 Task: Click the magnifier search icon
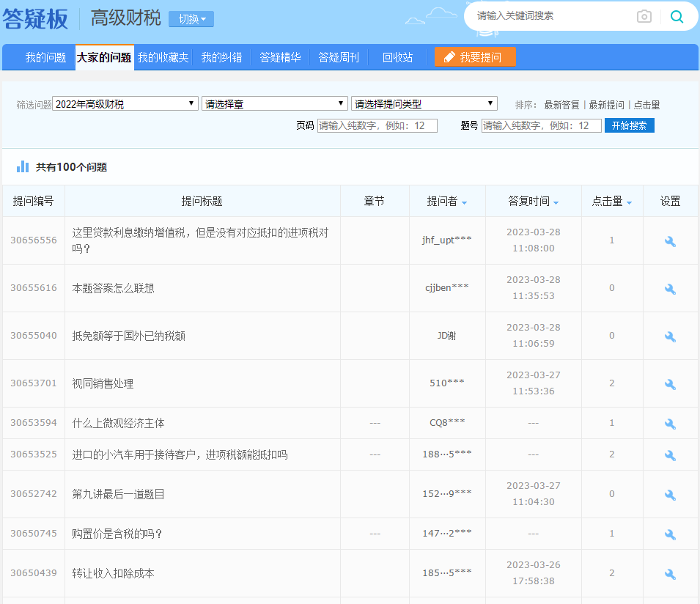[677, 16]
